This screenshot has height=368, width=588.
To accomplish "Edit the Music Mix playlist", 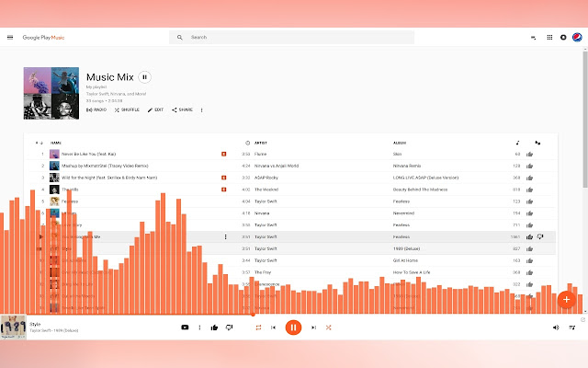I will pos(155,110).
